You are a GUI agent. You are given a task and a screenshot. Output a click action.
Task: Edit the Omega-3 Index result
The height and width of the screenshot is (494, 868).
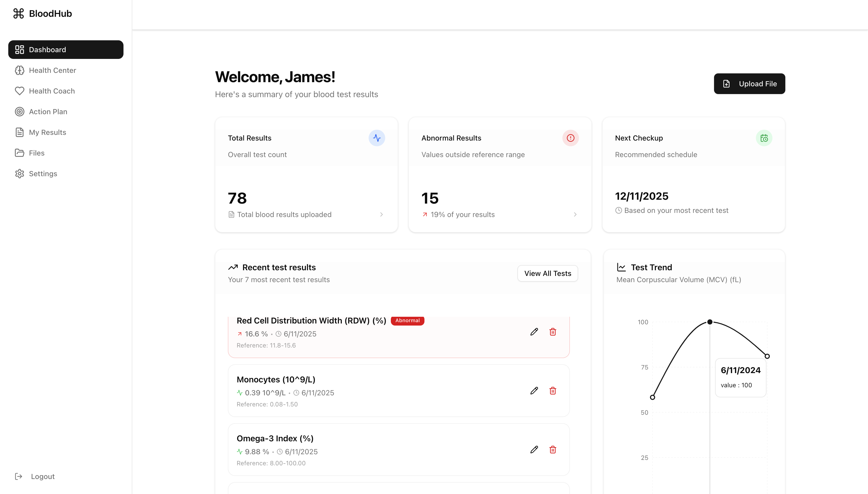point(534,450)
